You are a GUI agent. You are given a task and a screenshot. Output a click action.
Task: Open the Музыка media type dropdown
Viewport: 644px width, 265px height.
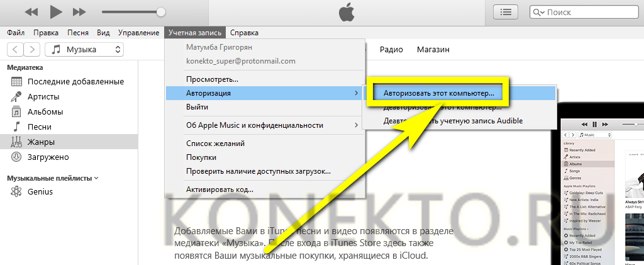[x=84, y=50]
